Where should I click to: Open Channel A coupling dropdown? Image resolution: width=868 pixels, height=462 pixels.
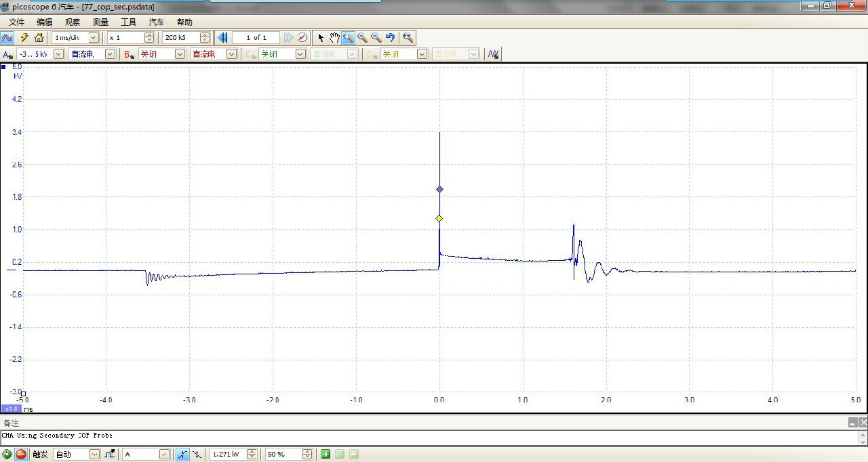110,54
